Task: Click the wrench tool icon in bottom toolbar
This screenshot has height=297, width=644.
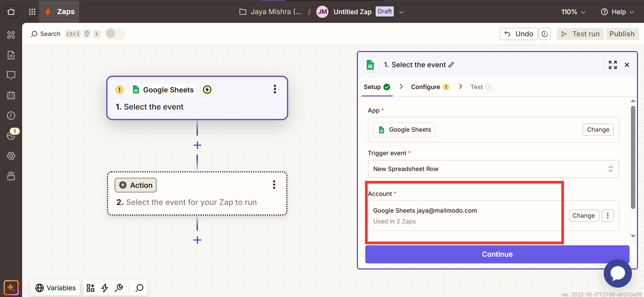Action: pyautogui.click(x=119, y=288)
